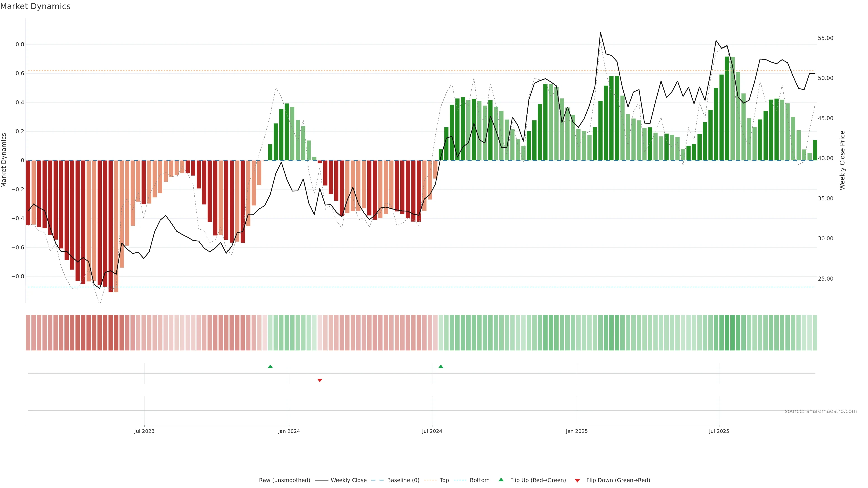
Task: Click the source: sharemaestro.com text
Action: 821,411
